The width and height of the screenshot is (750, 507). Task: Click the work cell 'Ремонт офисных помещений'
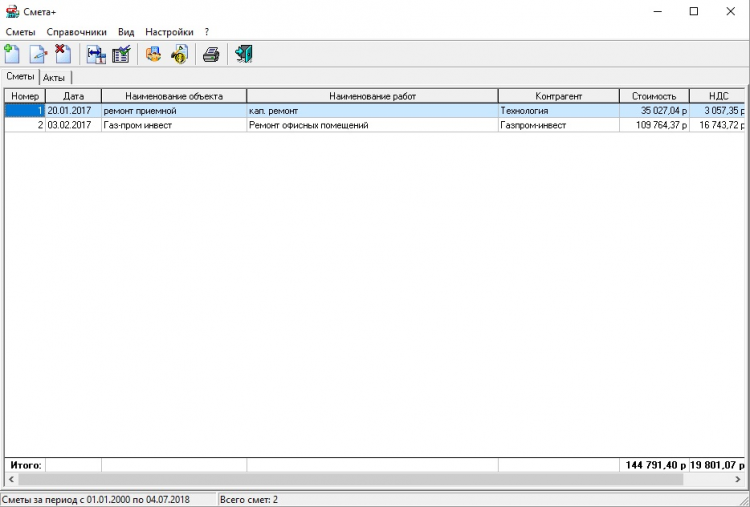373,125
